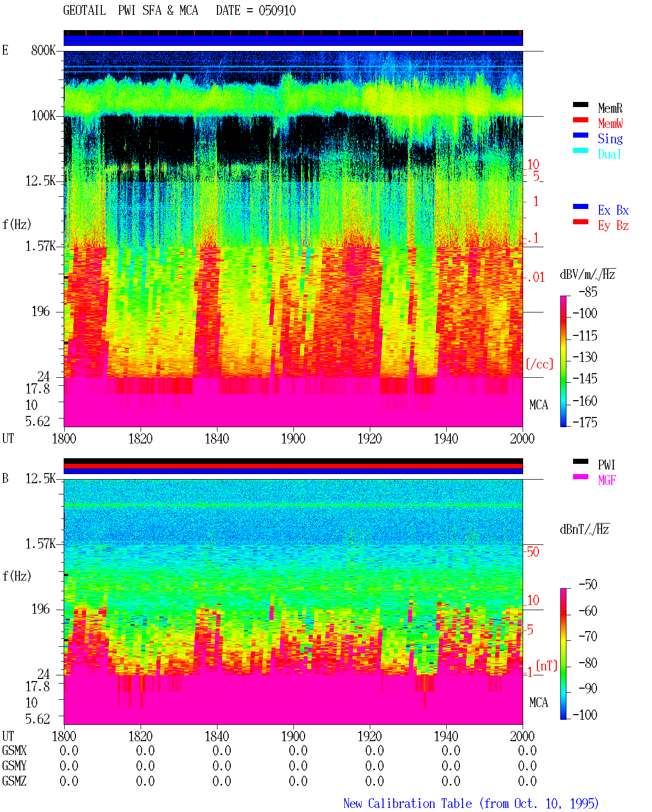
Task: Click the -175 value on electric color scale
Action: point(585,422)
